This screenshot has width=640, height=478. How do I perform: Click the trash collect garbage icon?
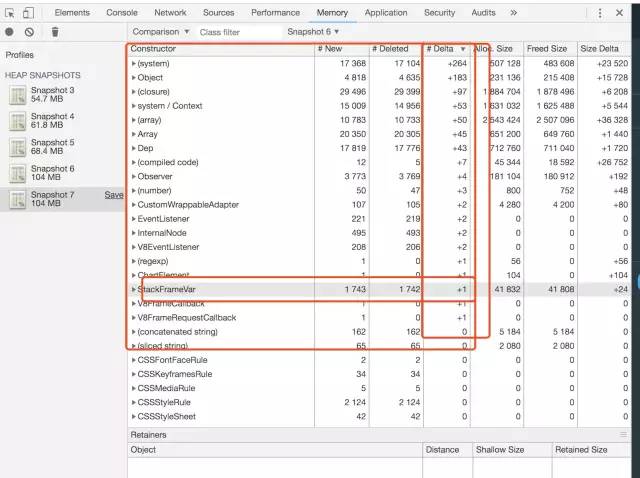coord(55,32)
